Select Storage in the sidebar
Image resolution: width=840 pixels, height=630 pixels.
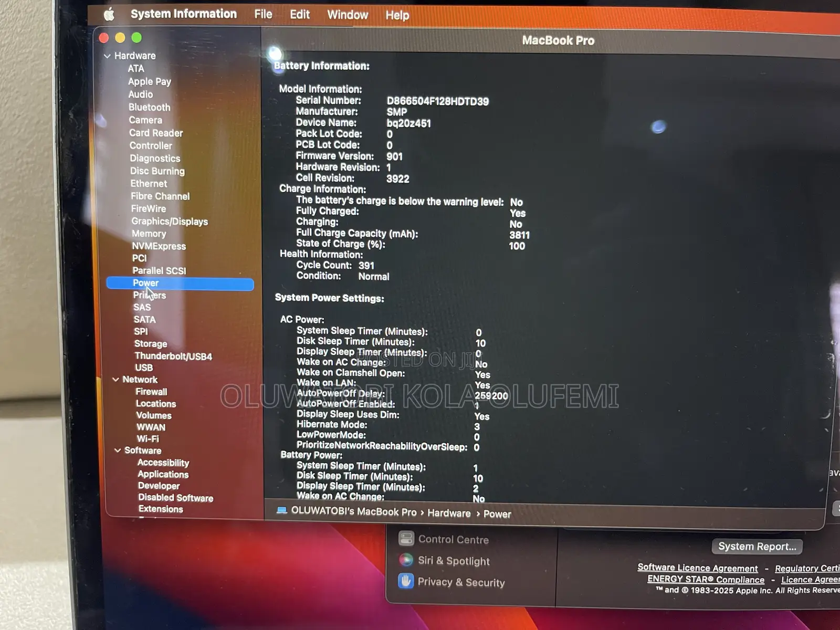click(151, 344)
